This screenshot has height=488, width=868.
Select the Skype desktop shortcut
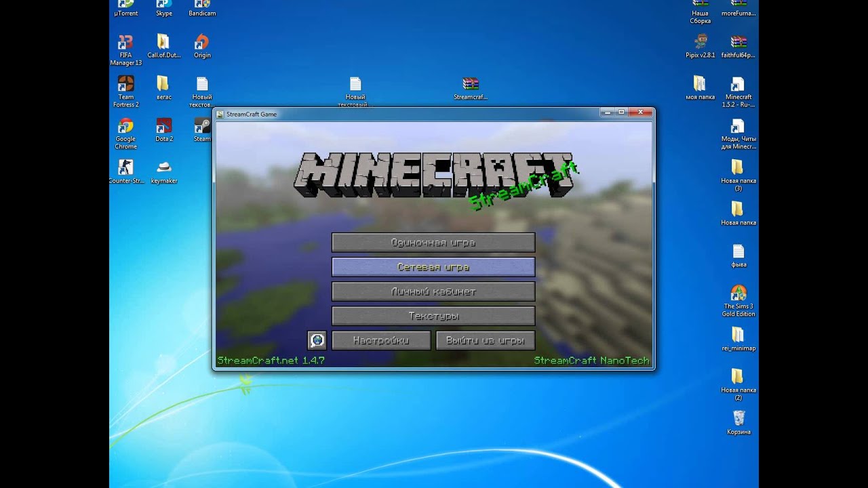click(x=164, y=8)
